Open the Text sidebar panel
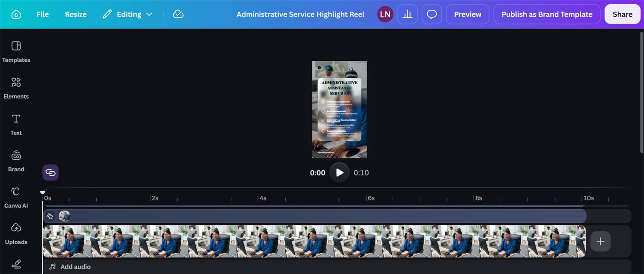Screen dimensions: 644x274 pos(16,124)
